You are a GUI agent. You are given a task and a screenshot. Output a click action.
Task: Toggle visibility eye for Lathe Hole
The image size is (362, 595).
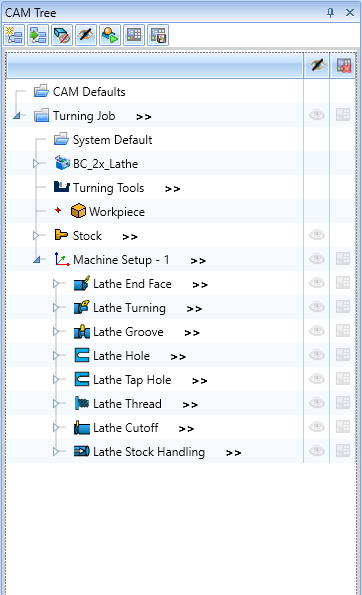[317, 355]
